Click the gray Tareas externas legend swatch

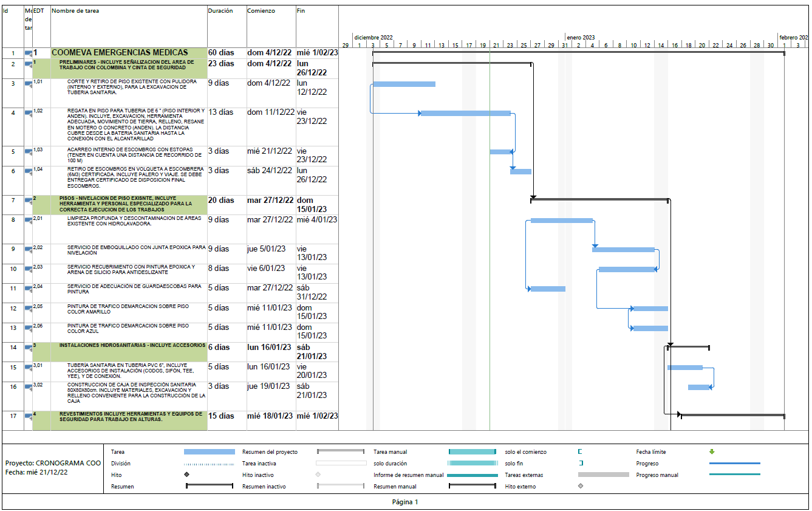pos(603,475)
